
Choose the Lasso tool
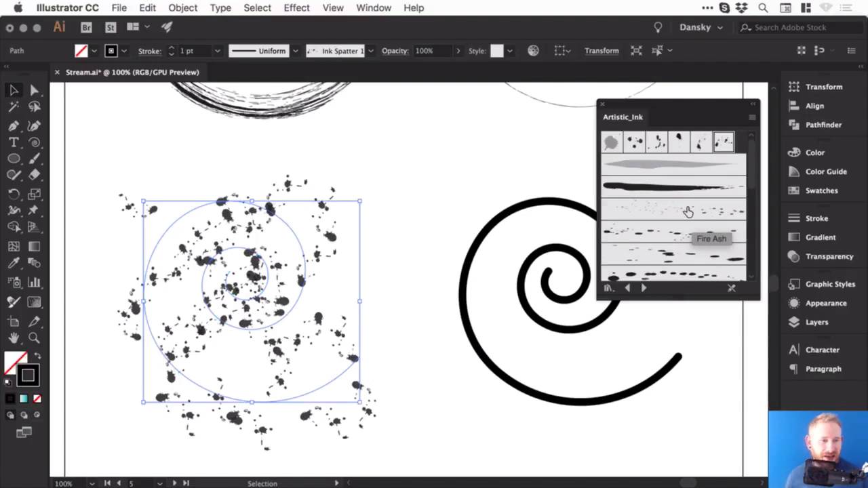[34, 107]
